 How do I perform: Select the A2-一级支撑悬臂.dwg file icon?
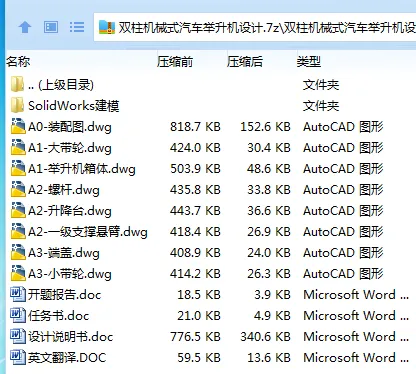pos(18,231)
